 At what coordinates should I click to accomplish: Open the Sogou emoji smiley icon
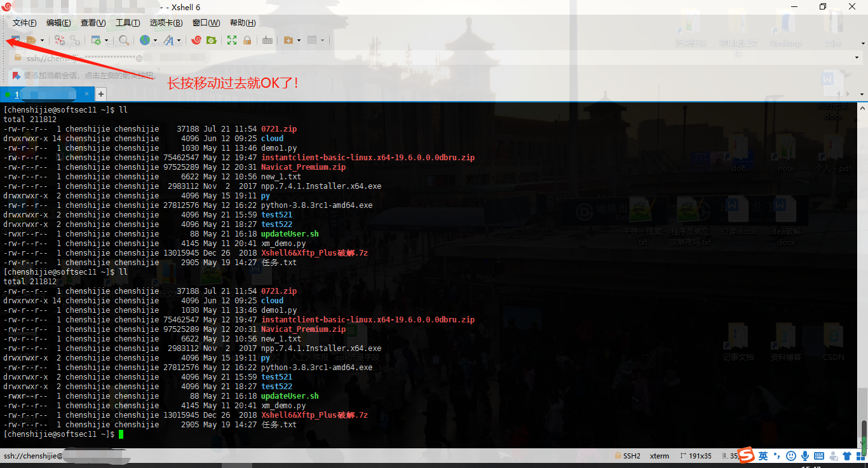tap(791, 456)
